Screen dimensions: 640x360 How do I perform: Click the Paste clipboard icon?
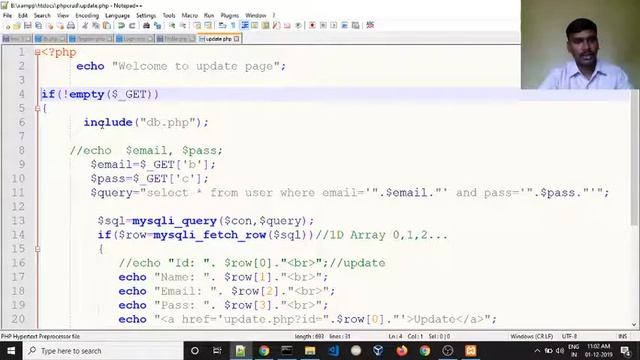(x=107, y=26)
